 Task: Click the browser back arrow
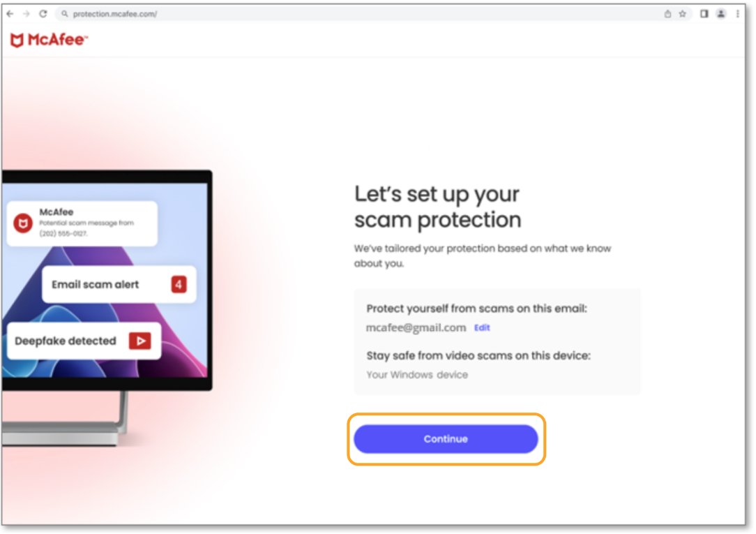tap(10, 14)
